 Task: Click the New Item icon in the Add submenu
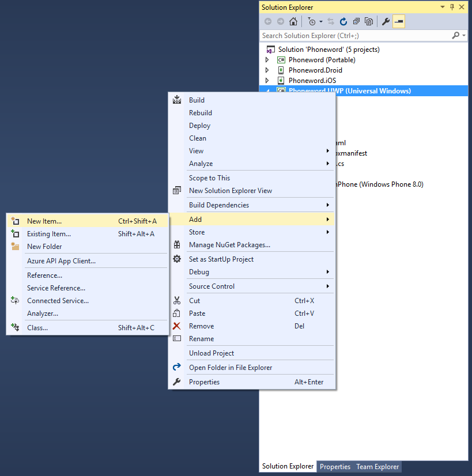[x=15, y=221]
